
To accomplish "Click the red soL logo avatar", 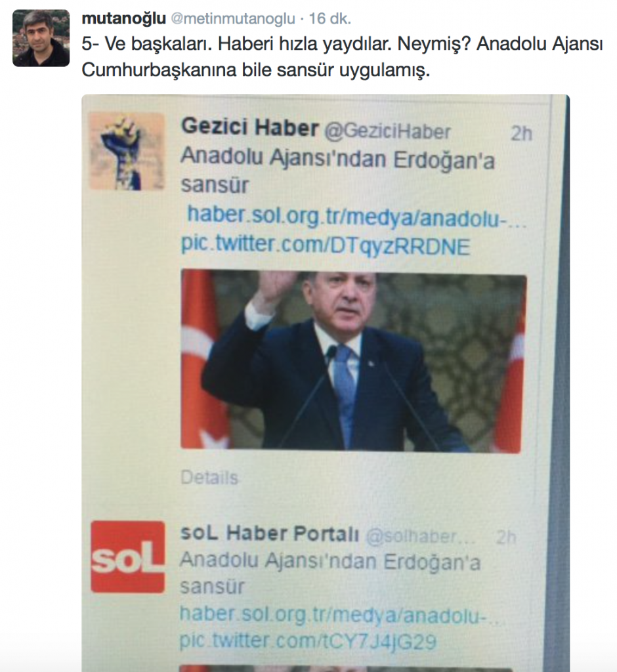I will pos(128,557).
